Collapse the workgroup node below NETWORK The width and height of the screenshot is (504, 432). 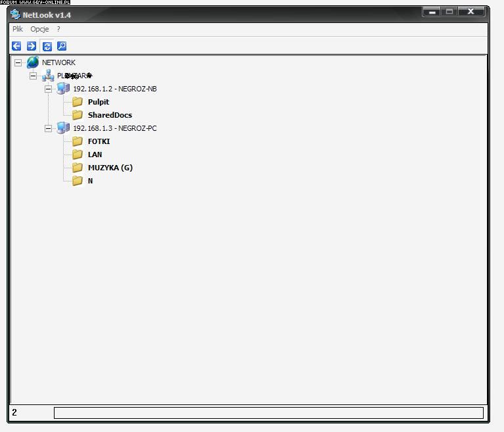pos(33,76)
